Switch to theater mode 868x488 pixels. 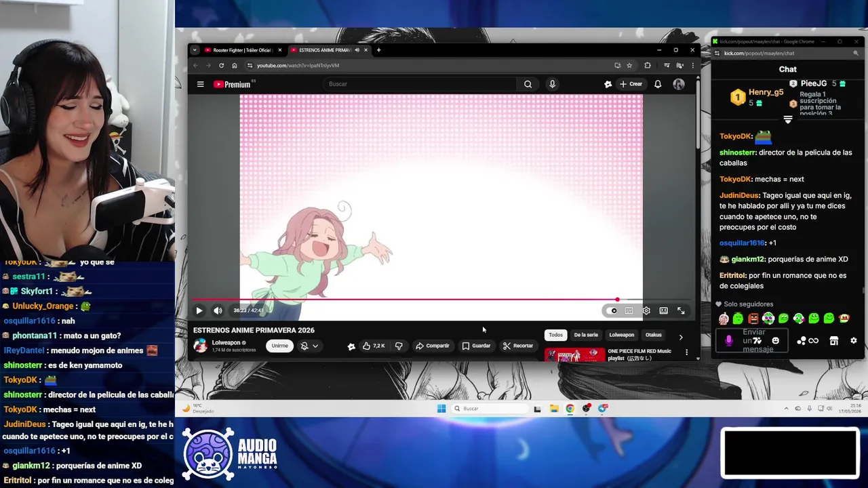(663, 310)
